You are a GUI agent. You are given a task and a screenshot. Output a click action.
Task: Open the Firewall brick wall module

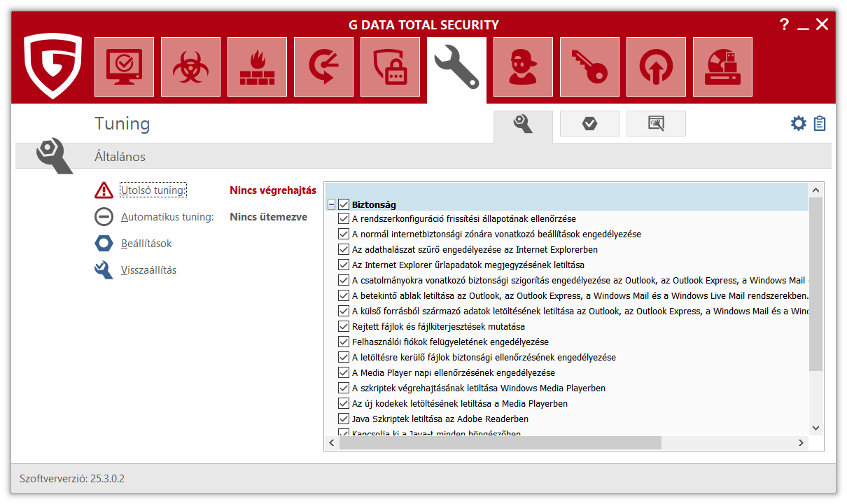tap(257, 66)
